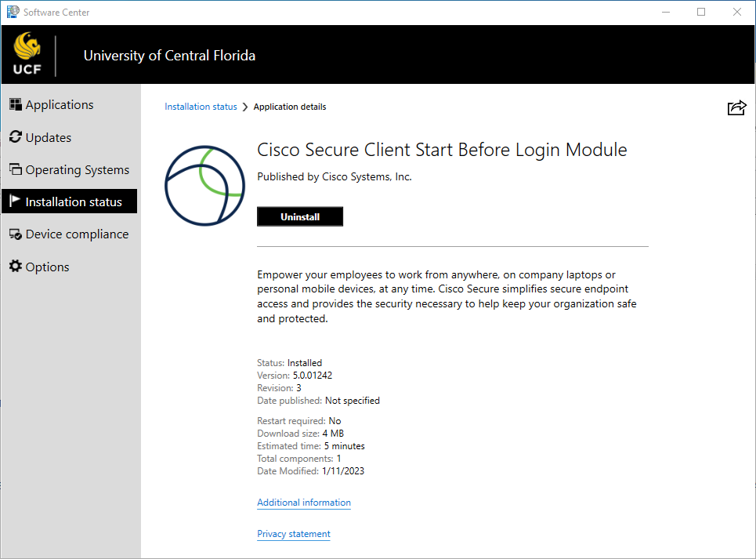The image size is (756, 559).
Task: Minimize the Software Center window
Action: click(x=666, y=12)
